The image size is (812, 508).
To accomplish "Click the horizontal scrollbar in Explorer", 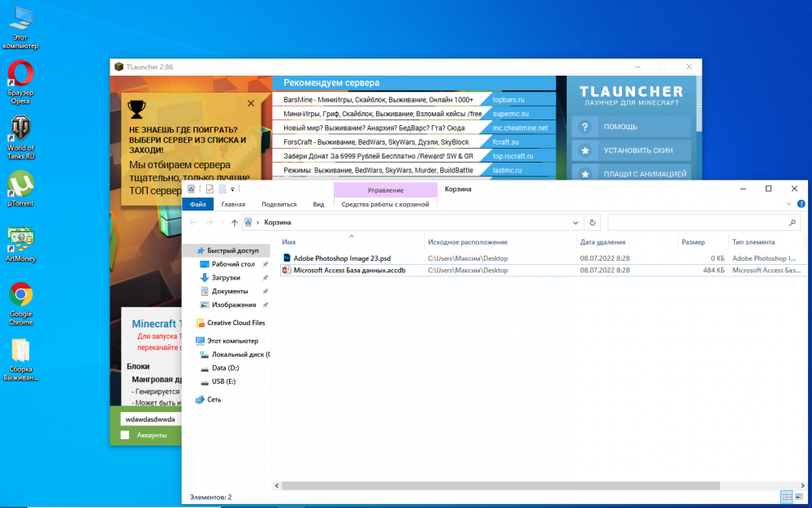I will pyautogui.click(x=501, y=486).
